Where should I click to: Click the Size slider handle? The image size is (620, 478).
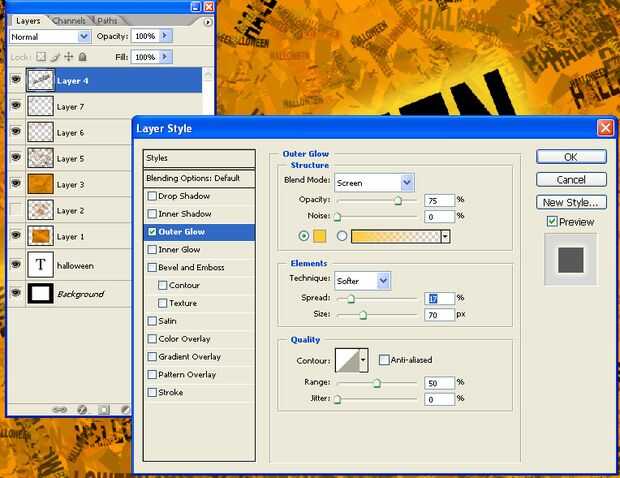click(x=363, y=315)
